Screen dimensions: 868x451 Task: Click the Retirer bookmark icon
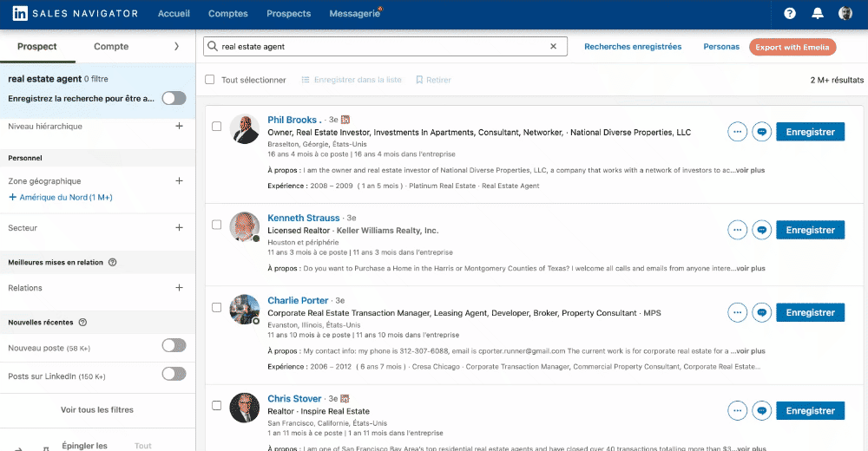pyautogui.click(x=419, y=80)
